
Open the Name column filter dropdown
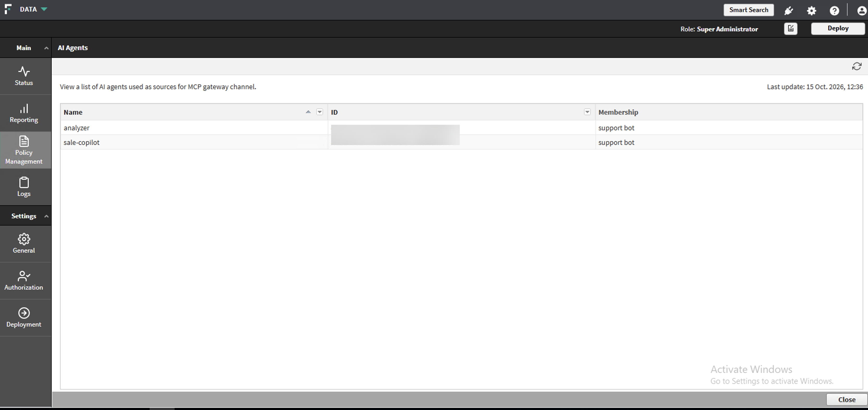(319, 112)
